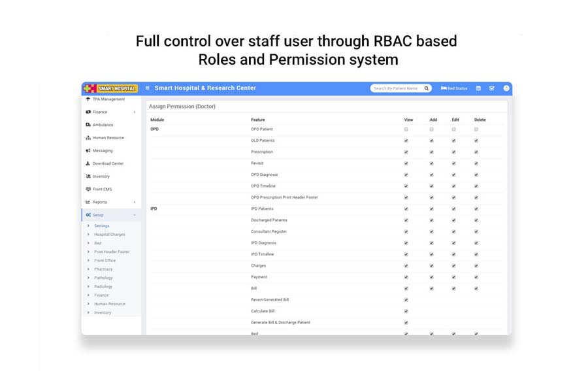The image size is (588, 381).
Task: Uncheck Delete checkbox for Prescription
Action: (x=476, y=152)
